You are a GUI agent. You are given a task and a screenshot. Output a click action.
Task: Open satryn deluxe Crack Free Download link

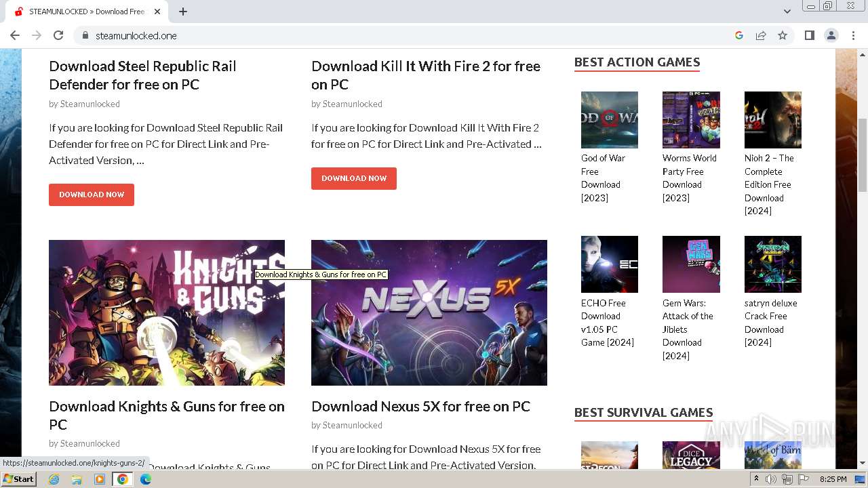(771, 323)
